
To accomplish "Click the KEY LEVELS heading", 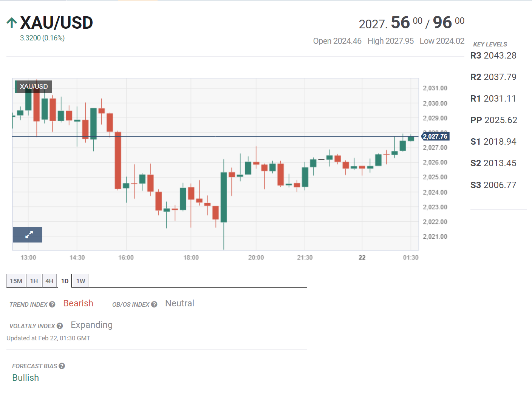I will pos(490,44).
